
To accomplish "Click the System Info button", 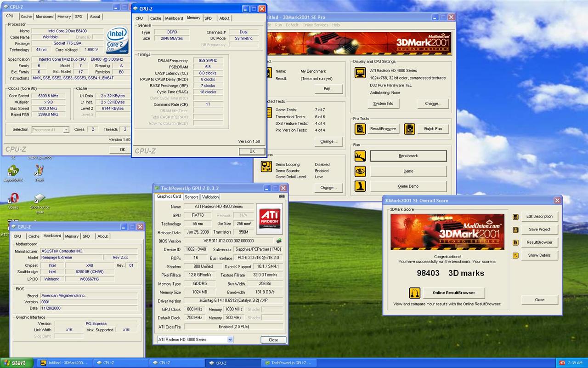I will click(383, 103).
